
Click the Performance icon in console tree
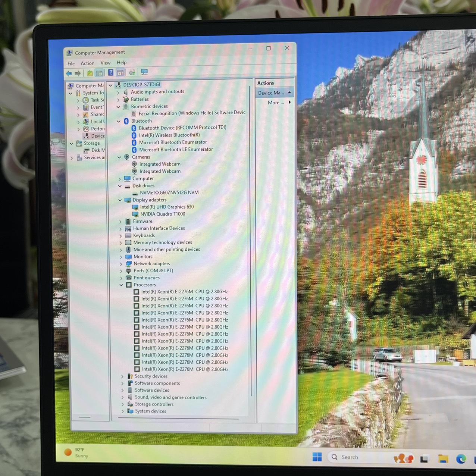click(x=86, y=129)
